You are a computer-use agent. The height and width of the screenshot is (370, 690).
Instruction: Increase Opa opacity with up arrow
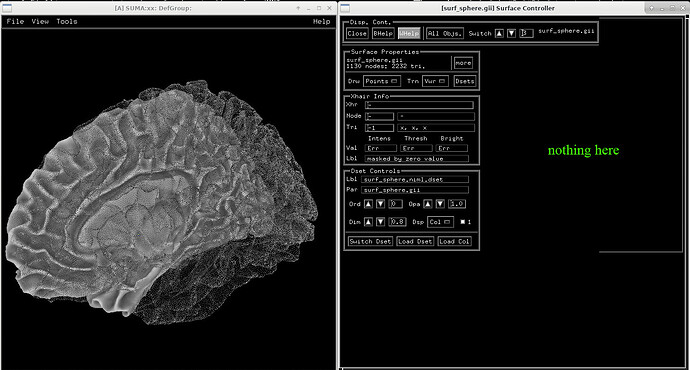point(428,204)
